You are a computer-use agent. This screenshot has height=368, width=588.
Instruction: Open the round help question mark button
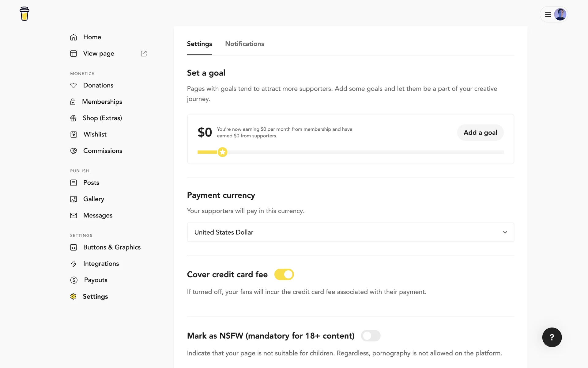coord(552,337)
